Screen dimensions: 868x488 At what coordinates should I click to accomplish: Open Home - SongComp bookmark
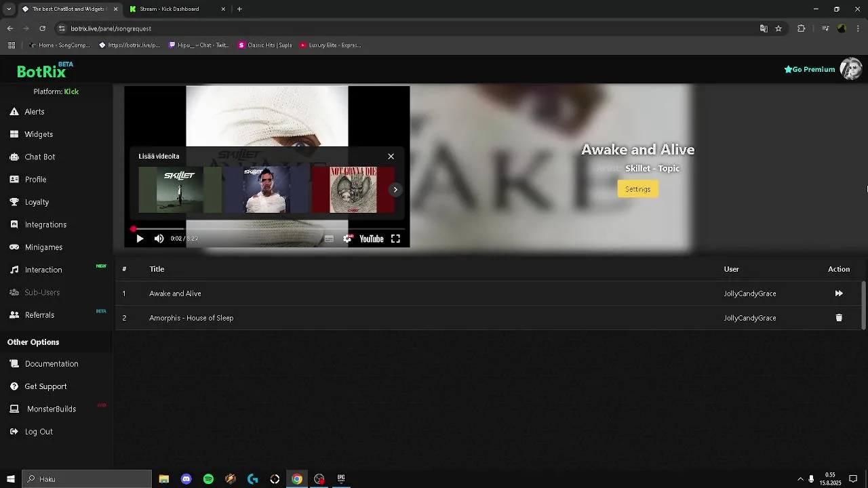[x=59, y=45]
